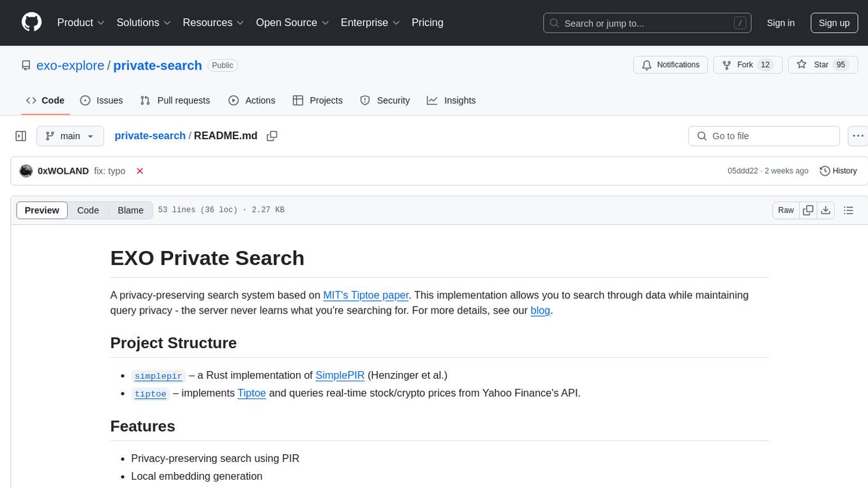Click the Sign up button
Viewport: 868px width, 488px height.
pyautogui.click(x=834, y=23)
